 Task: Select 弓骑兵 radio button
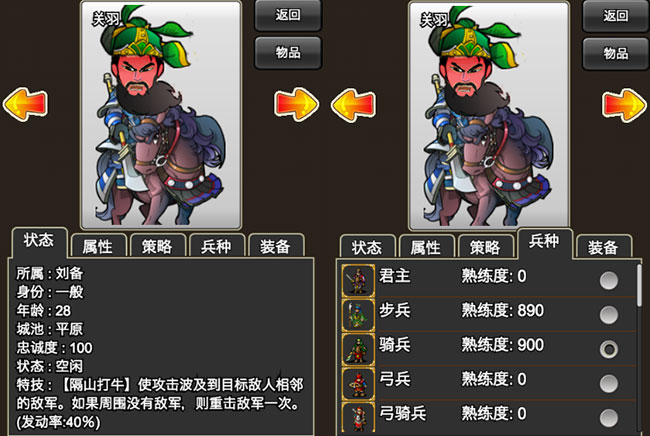609,418
